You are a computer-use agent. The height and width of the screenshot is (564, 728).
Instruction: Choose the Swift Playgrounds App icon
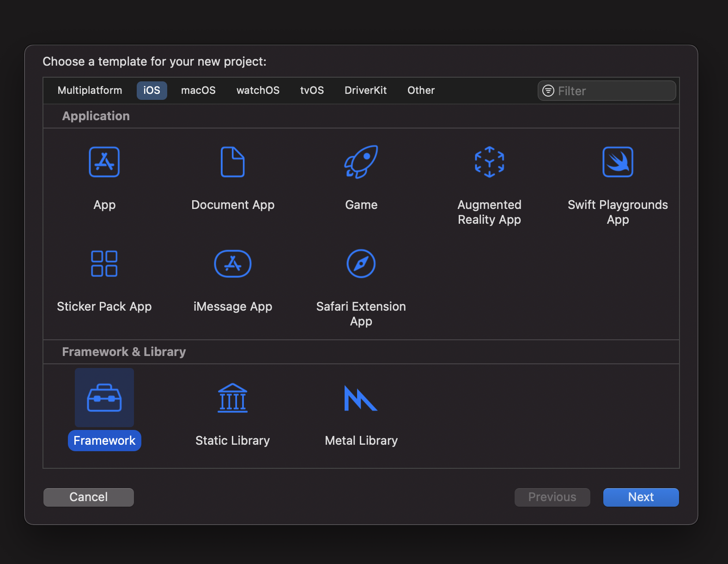(618, 162)
